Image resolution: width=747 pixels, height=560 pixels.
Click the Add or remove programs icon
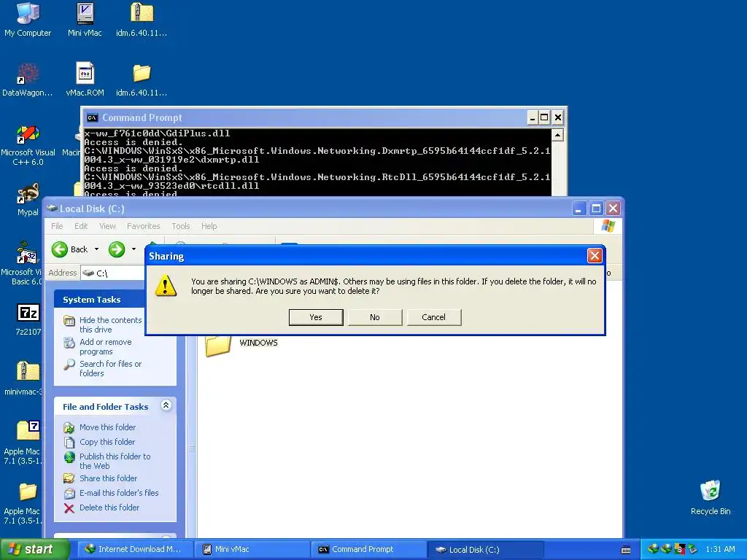click(69, 343)
